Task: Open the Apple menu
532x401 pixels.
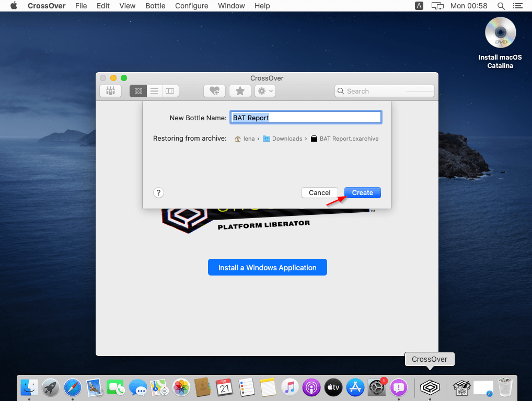Action: pos(14,6)
